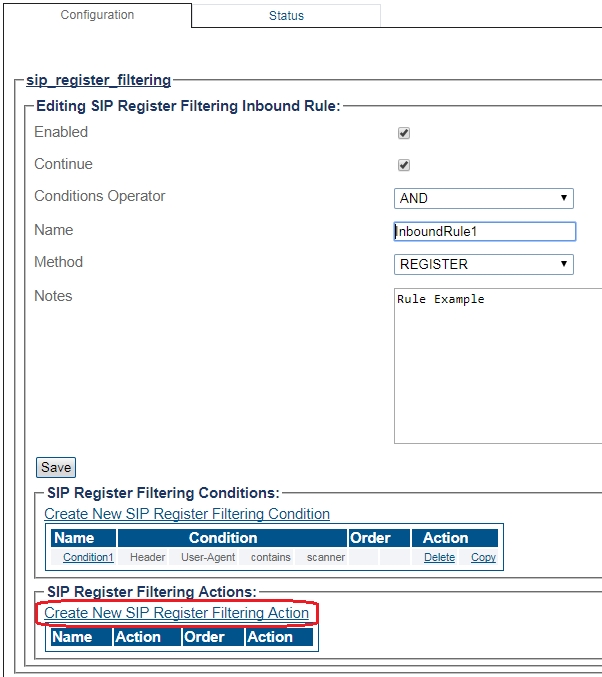Click the Name header in Conditions table
Screen dimensions: 602x677
tap(73, 538)
